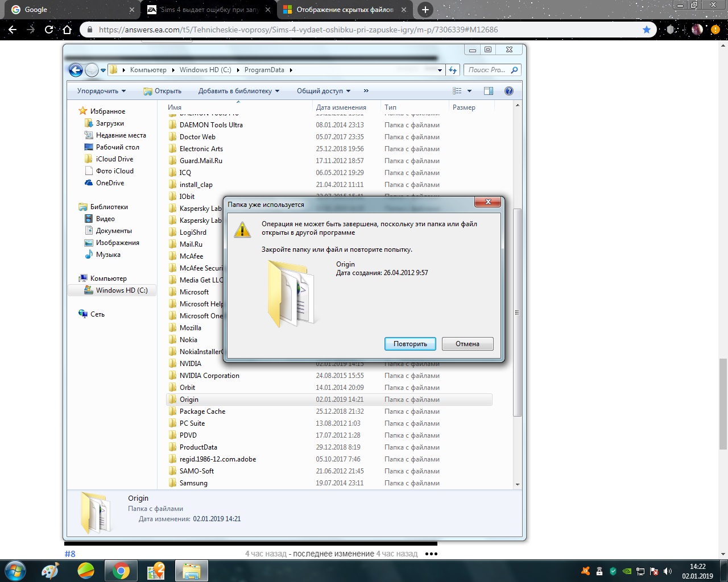Screen dimensions: 728x582
Task: Select 'iCloud Drive' in the sidebar
Action: tap(114, 159)
